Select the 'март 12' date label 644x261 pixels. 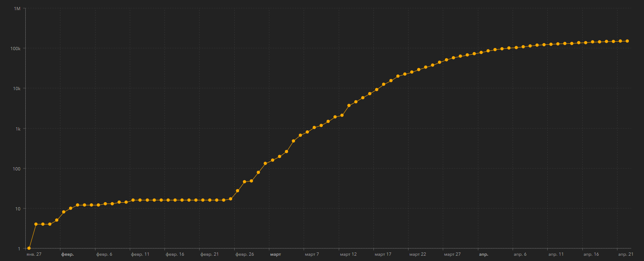coord(348,254)
